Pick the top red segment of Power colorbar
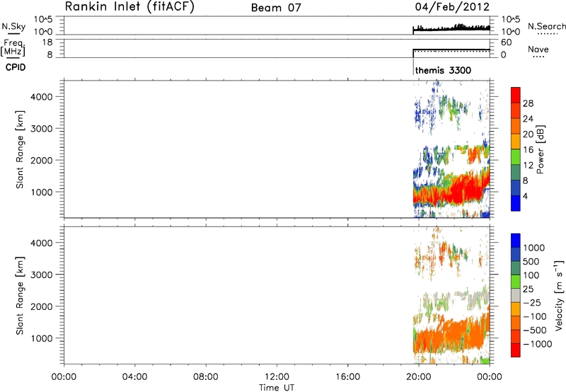This screenshot has width=566, height=392. click(516, 95)
